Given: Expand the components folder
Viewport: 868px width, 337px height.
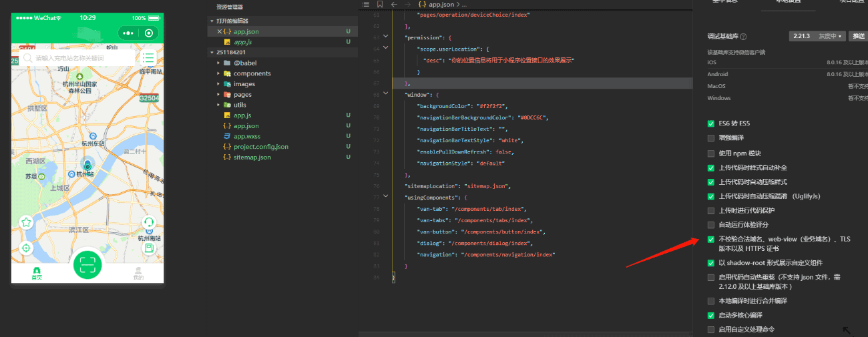Looking at the screenshot, I should pos(218,73).
